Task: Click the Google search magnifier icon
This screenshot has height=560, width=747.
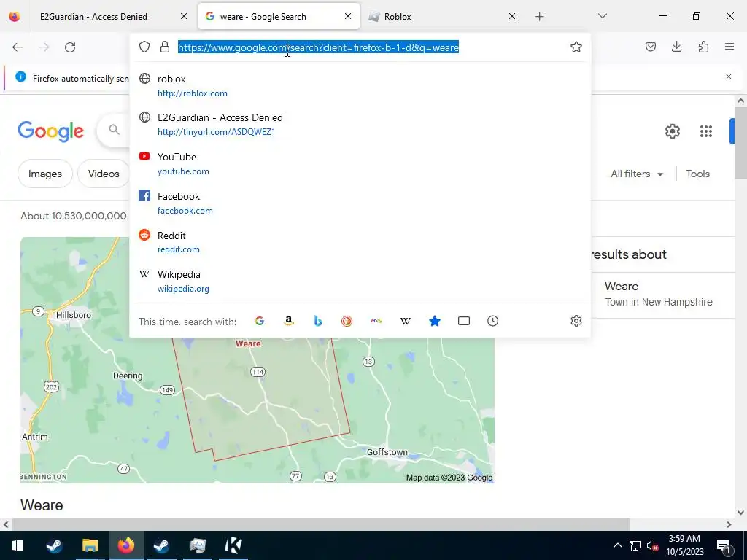Action: 114,129
